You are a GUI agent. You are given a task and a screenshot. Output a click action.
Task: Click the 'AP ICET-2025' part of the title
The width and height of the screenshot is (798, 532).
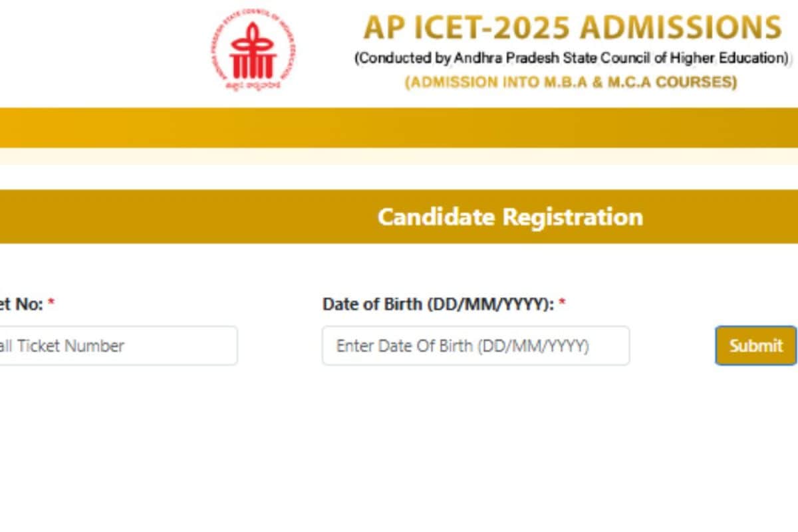click(x=467, y=28)
